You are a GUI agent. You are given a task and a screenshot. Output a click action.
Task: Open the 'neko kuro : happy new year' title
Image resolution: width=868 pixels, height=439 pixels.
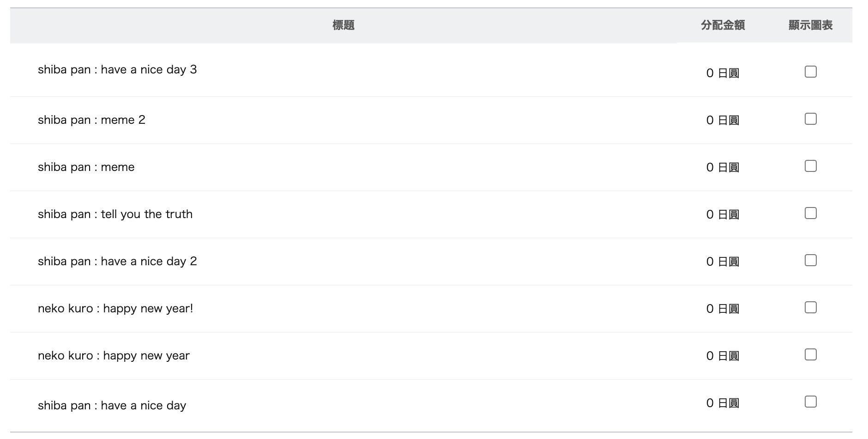click(x=114, y=356)
